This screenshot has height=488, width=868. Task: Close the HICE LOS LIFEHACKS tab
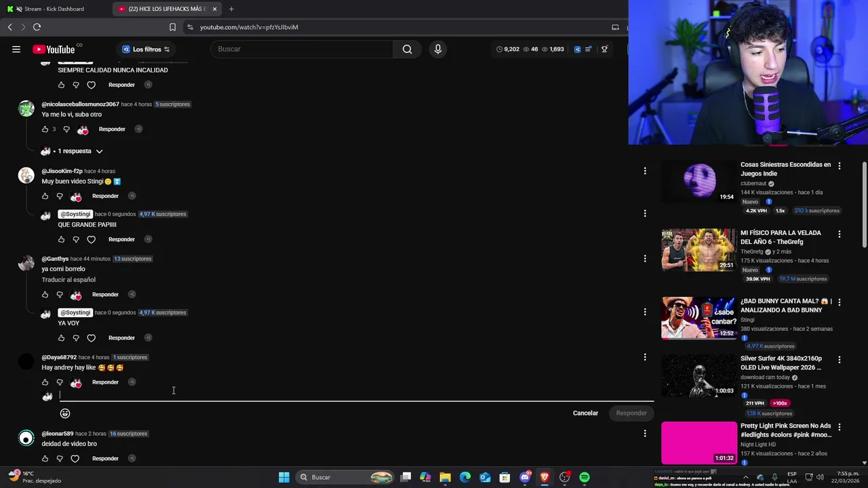[215, 9]
